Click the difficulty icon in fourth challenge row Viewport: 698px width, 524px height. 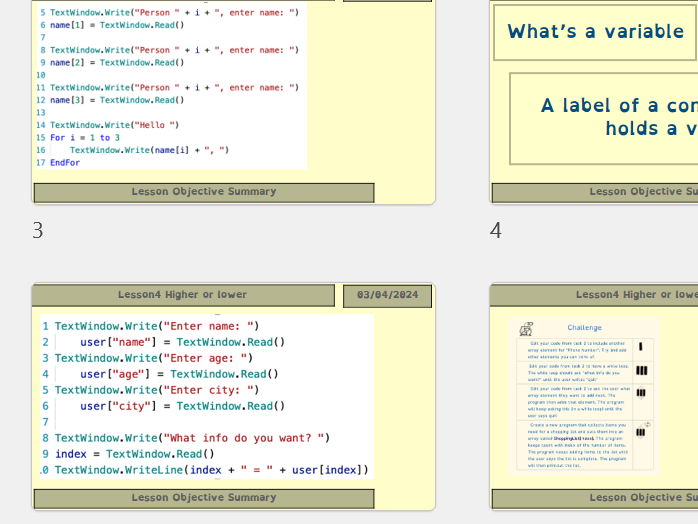[640, 432]
